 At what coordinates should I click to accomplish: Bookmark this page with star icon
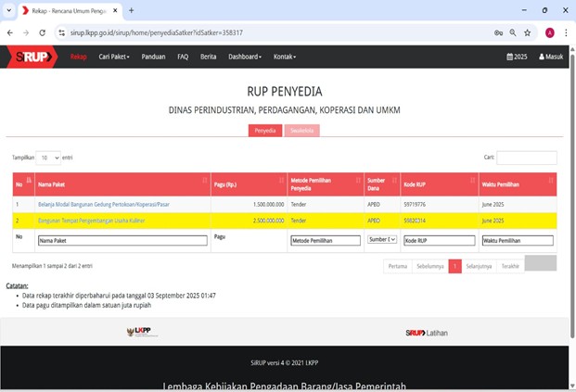point(531,32)
